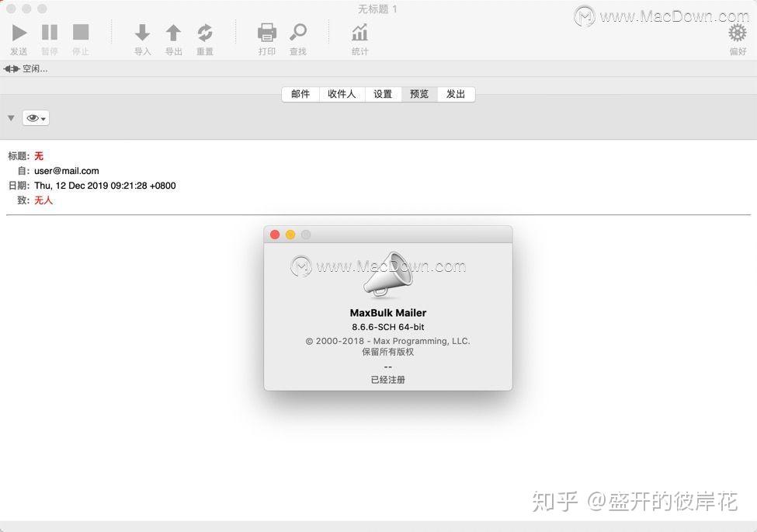Minimize the about dialog with yellow button
The height and width of the screenshot is (532, 757).
pyautogui.click(x=290, y=235)
